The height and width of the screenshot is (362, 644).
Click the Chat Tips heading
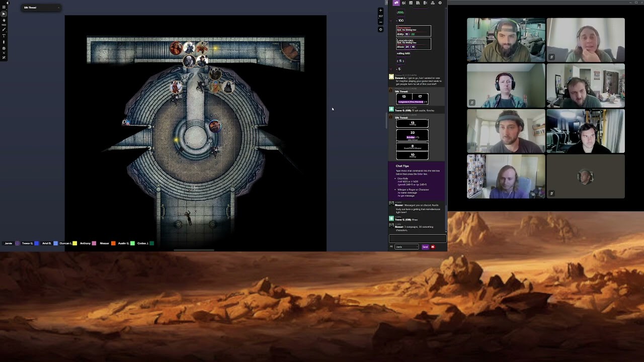[x=402, y=166]
